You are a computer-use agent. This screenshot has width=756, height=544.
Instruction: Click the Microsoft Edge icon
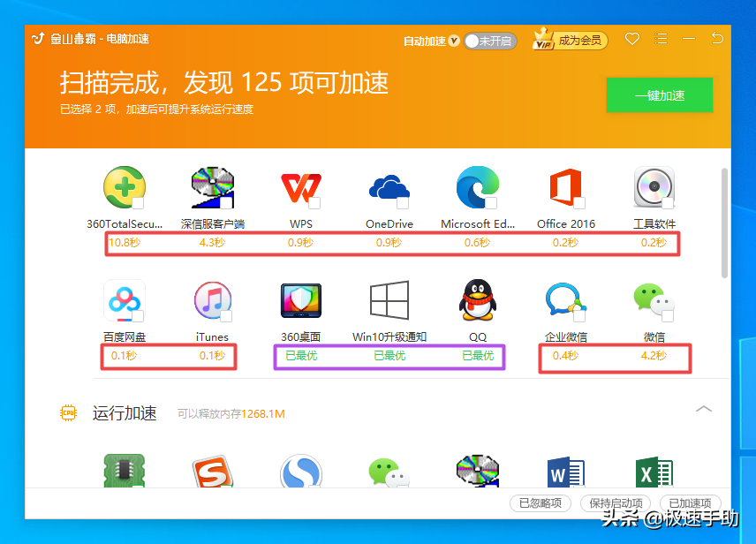(477, 187)
